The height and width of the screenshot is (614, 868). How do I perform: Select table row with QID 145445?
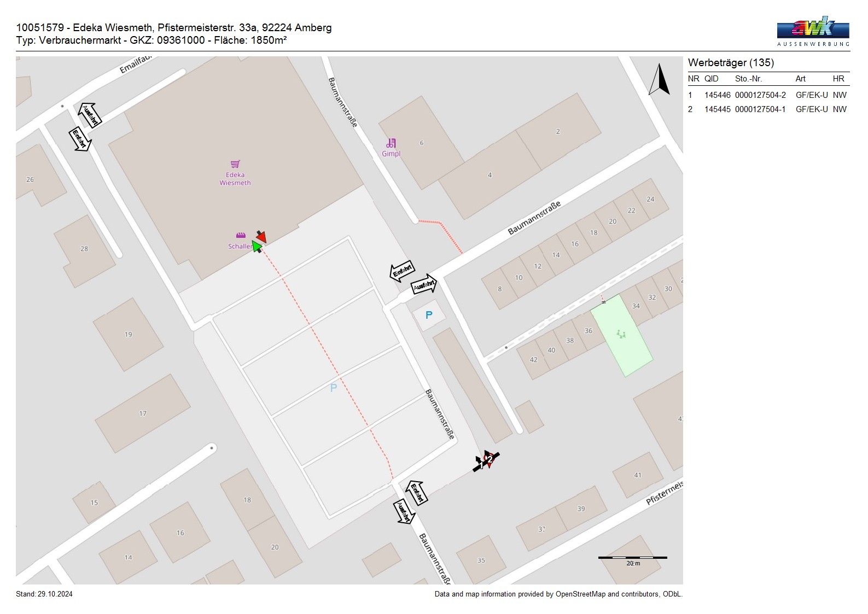[x=768, y=109]
